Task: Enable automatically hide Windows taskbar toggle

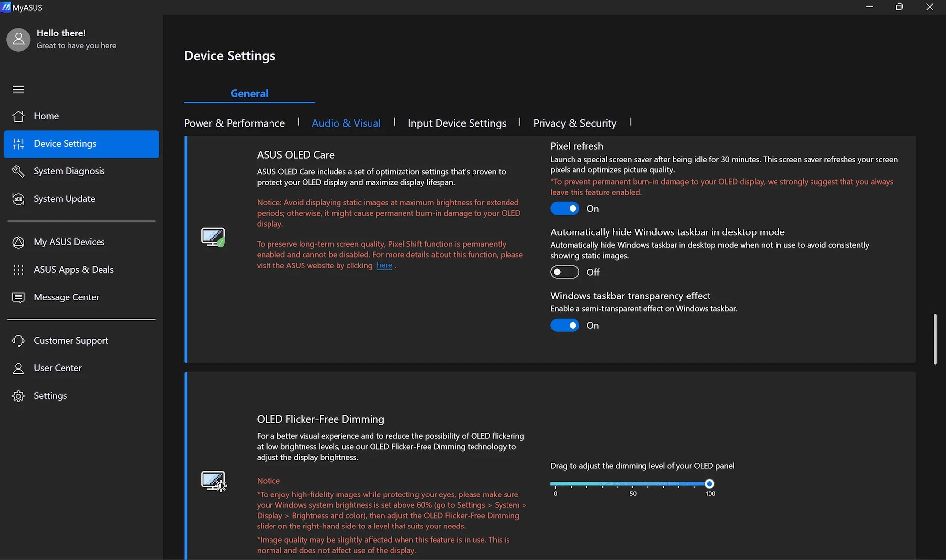Action: [565, 272]
